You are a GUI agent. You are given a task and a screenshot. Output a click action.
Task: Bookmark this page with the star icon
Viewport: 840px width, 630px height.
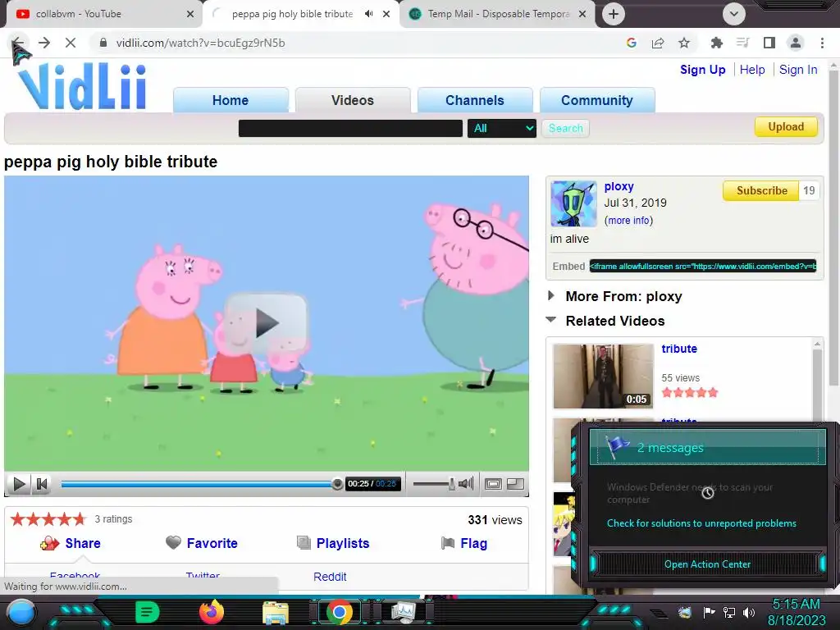(684, 43)
